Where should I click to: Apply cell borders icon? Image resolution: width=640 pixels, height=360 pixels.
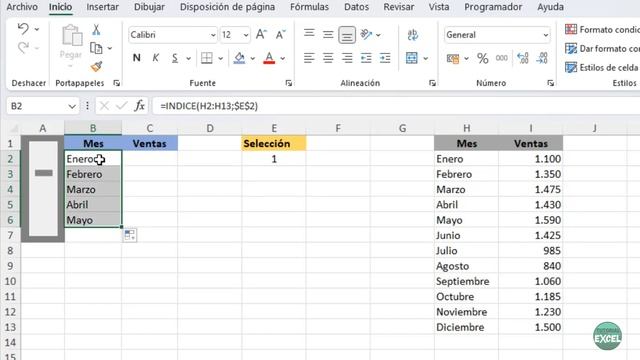click(x=207, y=58)
